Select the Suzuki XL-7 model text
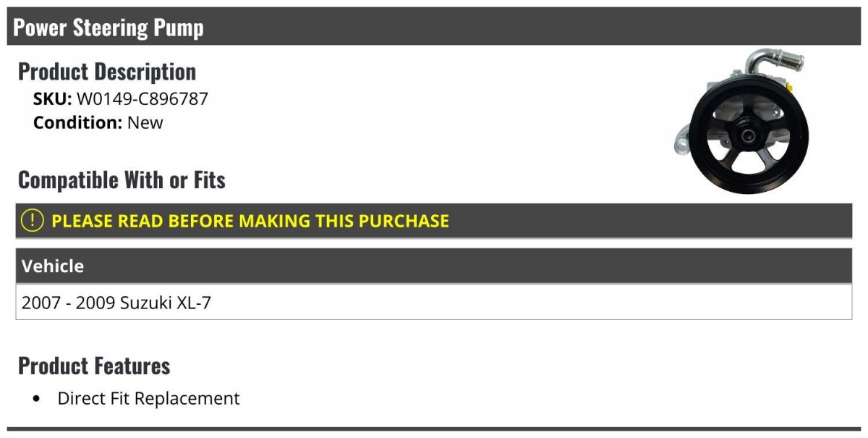Screen dimensions: 868x438 [166, 303]
